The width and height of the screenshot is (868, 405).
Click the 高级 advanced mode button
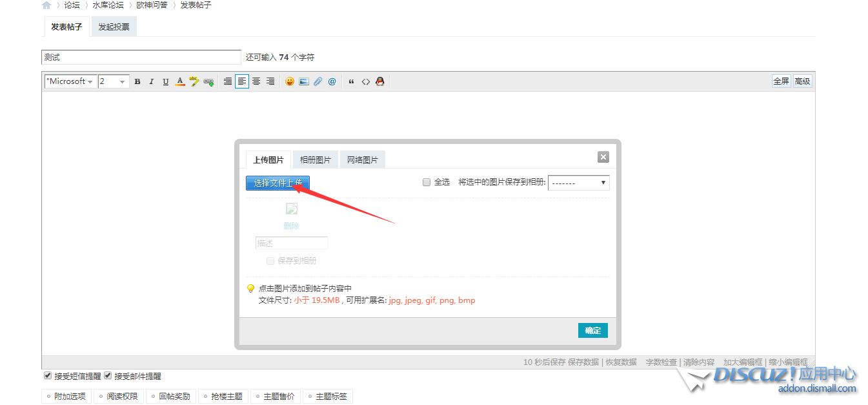click(802, 81)
